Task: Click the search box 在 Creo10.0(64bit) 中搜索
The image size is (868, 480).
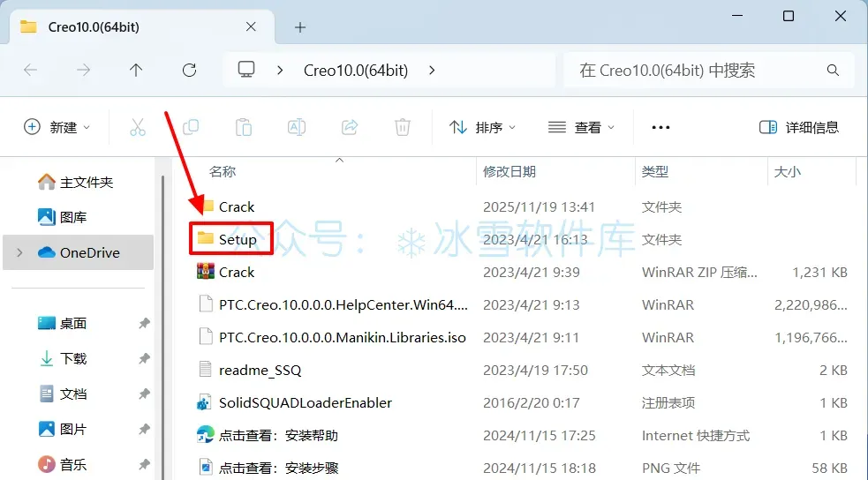Action: click(708, 71)
